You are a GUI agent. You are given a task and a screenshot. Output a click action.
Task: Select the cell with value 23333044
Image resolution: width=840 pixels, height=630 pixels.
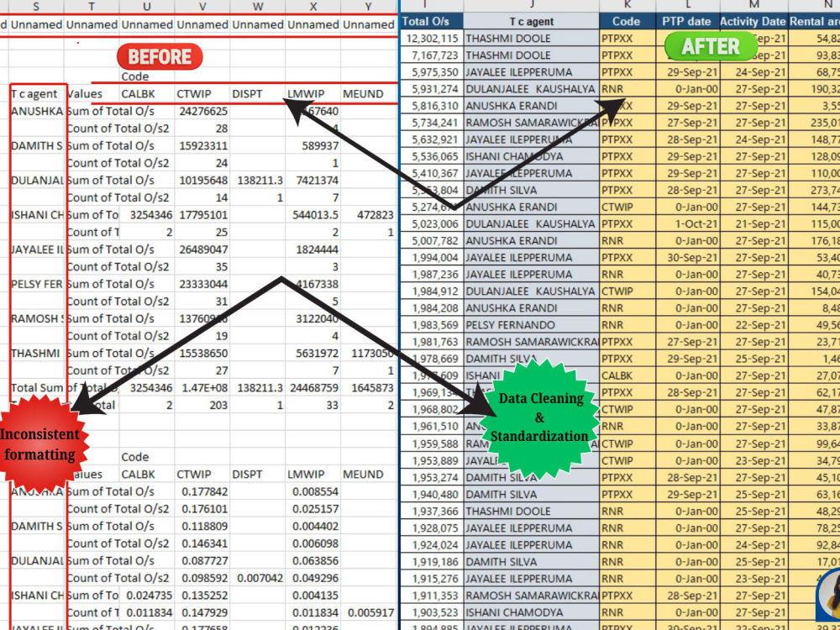pos(203,284)
